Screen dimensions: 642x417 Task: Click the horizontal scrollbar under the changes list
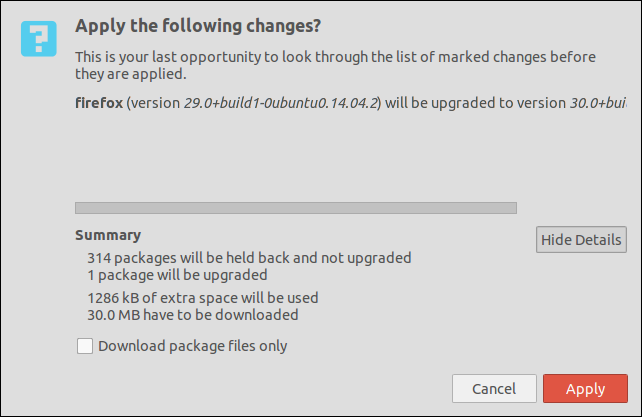296,208
